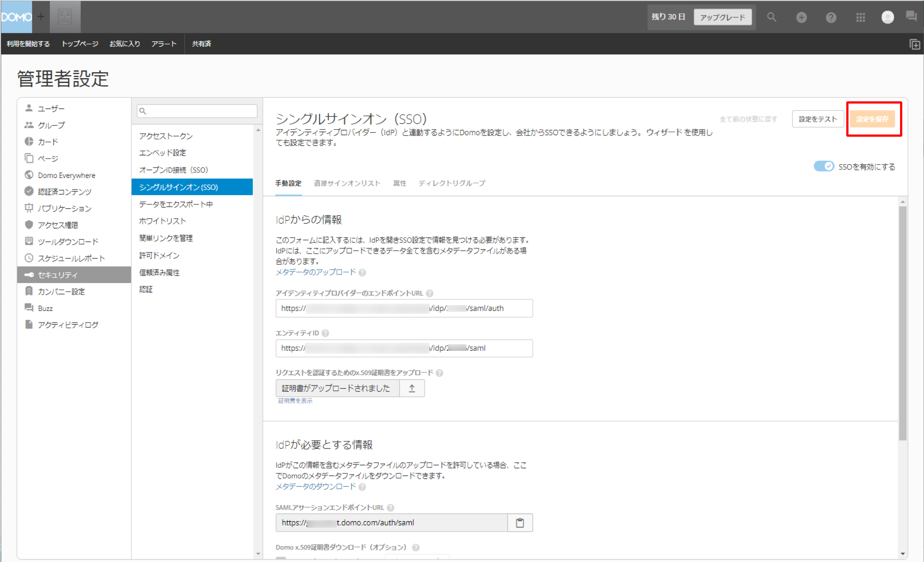Open the help question mark icon
Screen dimensions: 924x562
click(831, 17)
